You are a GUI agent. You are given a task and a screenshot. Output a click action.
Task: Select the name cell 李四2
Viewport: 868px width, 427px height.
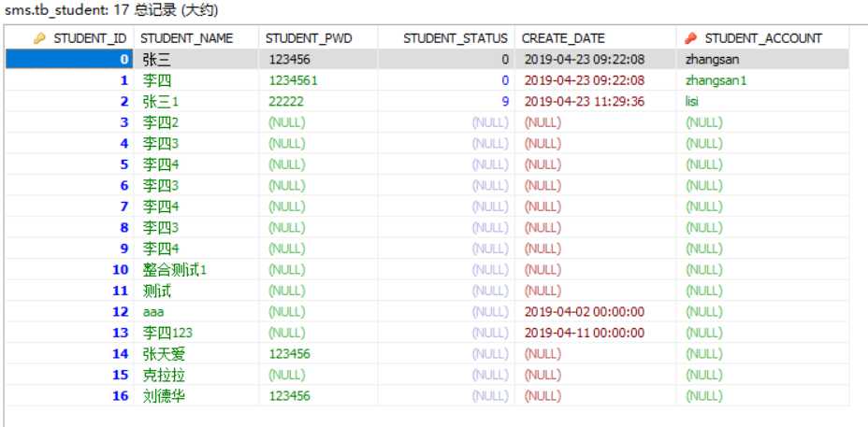coord(161,122)
